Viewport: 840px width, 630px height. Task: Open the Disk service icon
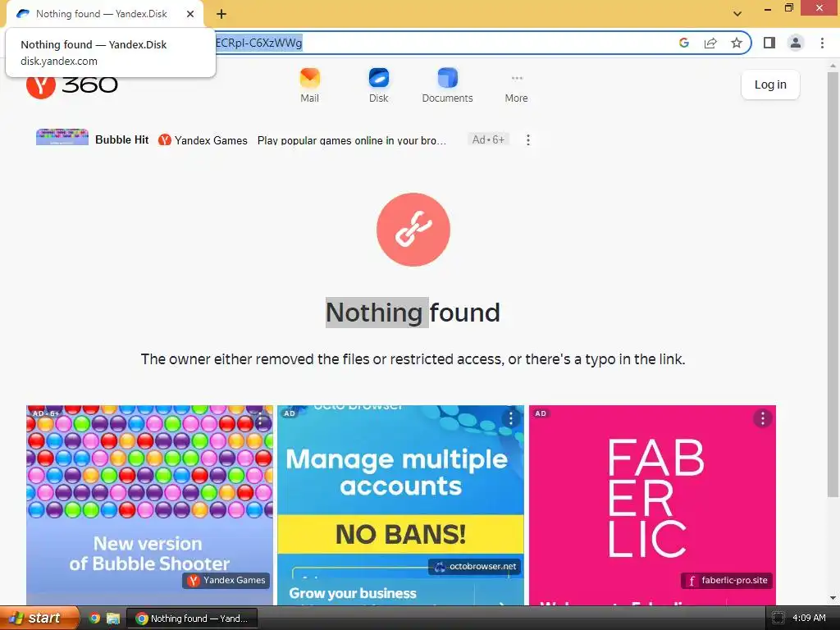[x=378, y=85]
